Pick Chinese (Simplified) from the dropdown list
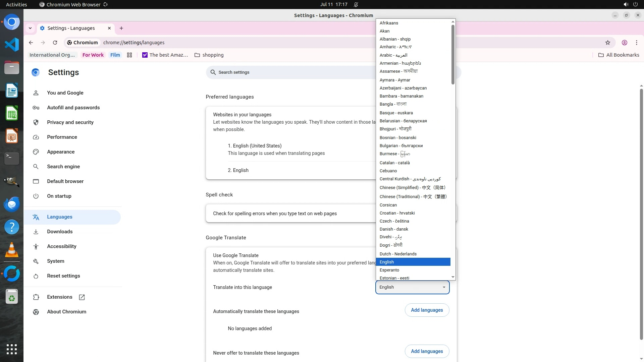Image resolution: width=644 pixels, height=362 pixels. [x=413, y=188]
